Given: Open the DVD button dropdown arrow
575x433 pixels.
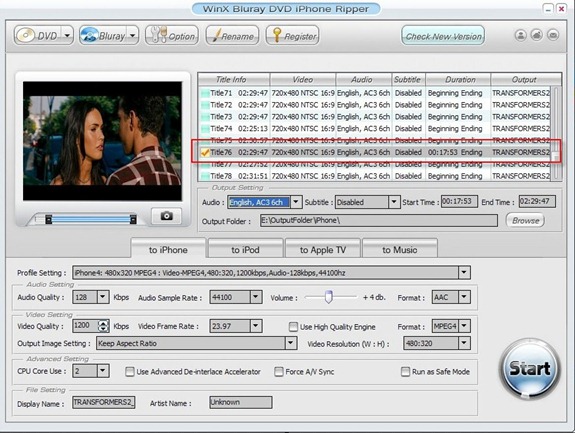Looking at the screenshot, I should 67,36.
